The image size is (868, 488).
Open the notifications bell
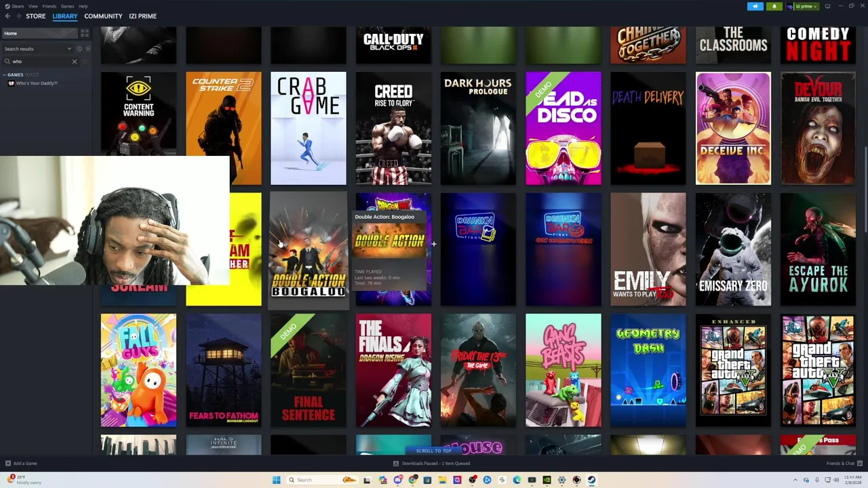point(774,6)
